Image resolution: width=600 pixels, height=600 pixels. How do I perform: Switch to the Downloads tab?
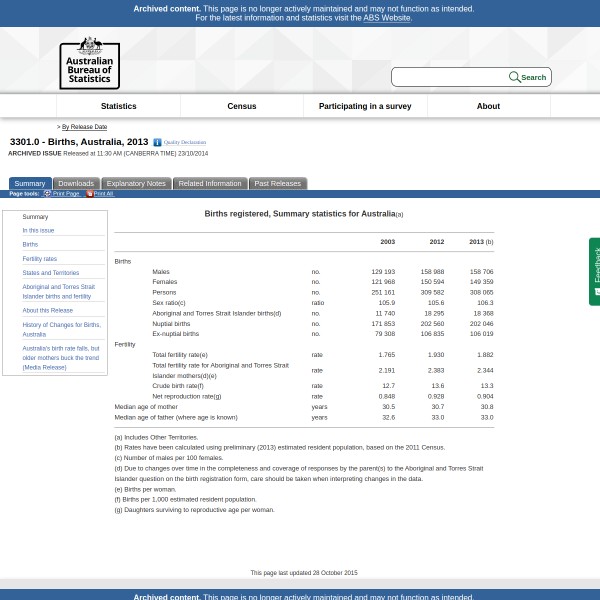(x=76, y=184)
